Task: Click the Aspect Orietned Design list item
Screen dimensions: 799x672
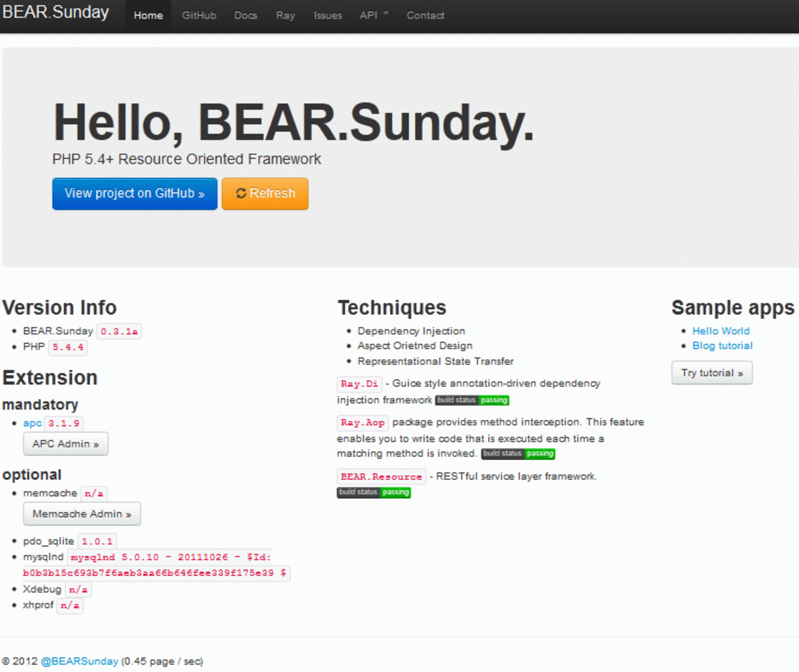Action: (415, 346)
